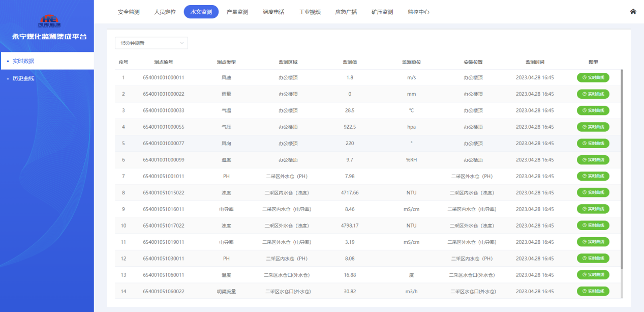View 实时曲线 for 明渠流量 row
The width and height of the screenshot is (644, 312).
pyautogui.click(x=593, y=291)
